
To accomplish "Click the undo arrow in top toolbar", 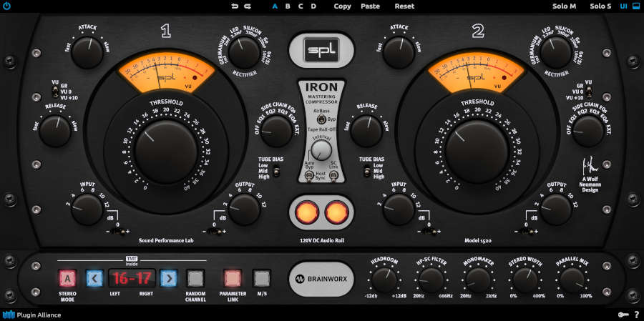I will click(234, 6).
